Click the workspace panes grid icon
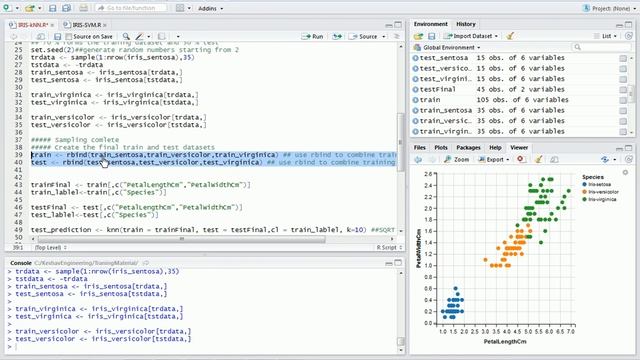Screen dimensions: 640x360 click(180, 8)
